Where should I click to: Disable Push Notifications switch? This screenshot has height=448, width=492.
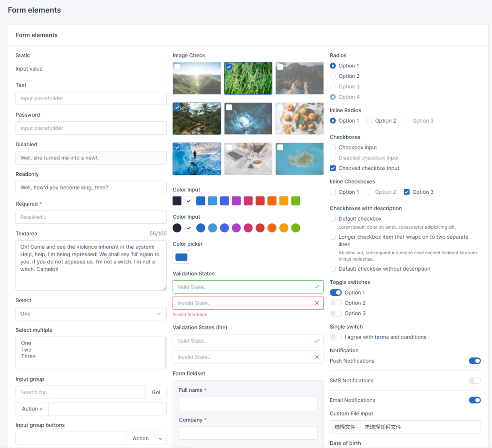pos(475,360)
